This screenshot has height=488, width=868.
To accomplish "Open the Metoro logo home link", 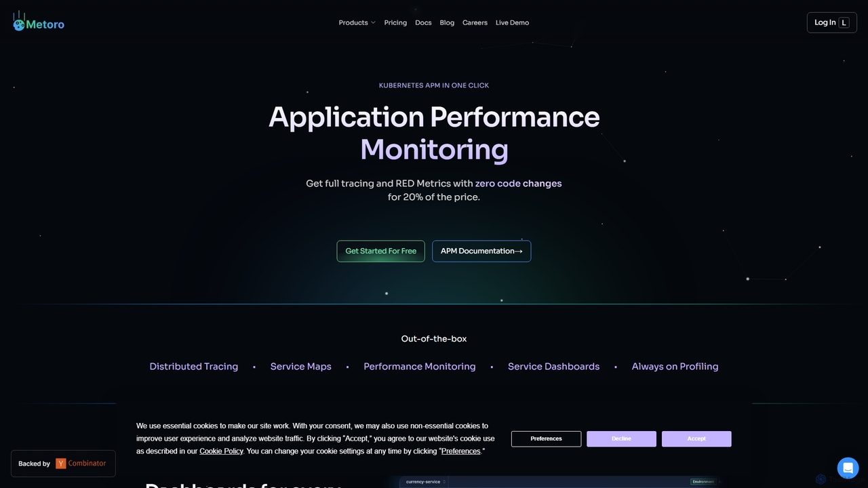I will (39, 22).
